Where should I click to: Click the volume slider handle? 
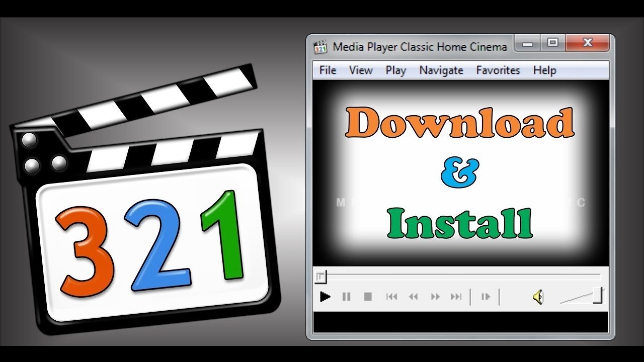[x=597, y=295]
